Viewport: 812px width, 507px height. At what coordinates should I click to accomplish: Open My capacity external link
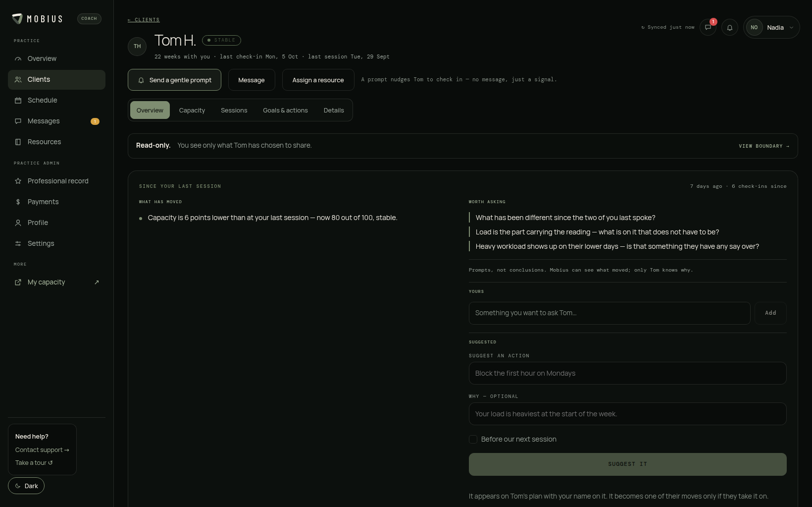56,282
